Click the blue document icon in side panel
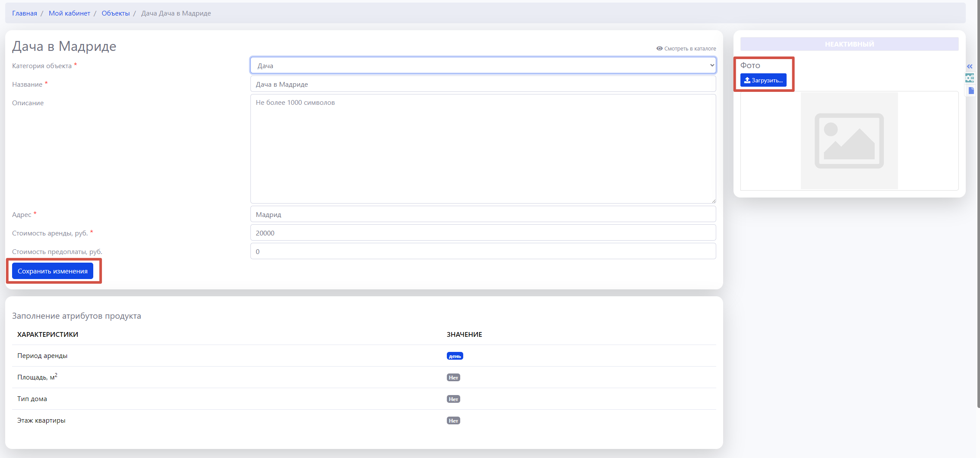980x458 pixels. click(971, 91)
